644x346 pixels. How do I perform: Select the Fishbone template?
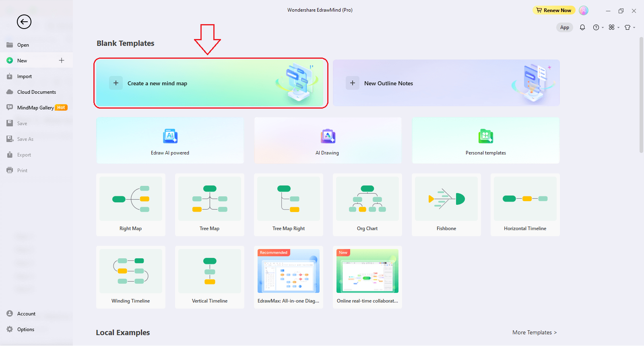pyautogui.click(x=446, y=205)
